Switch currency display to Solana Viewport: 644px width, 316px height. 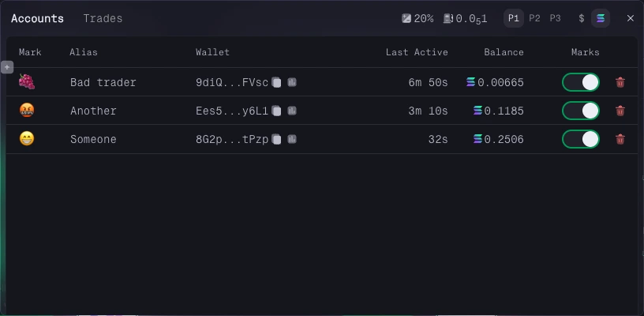pos(601,18)
